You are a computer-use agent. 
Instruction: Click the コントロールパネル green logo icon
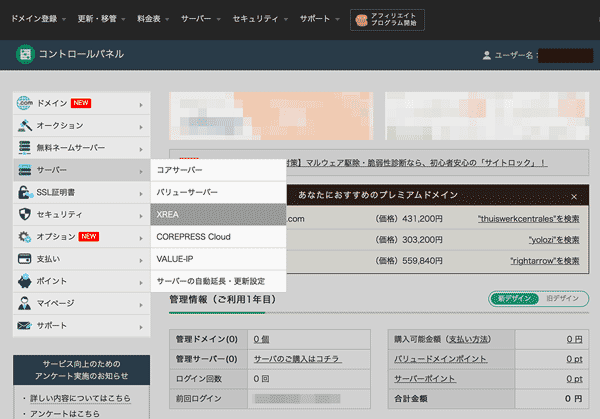tap(25, 54)
